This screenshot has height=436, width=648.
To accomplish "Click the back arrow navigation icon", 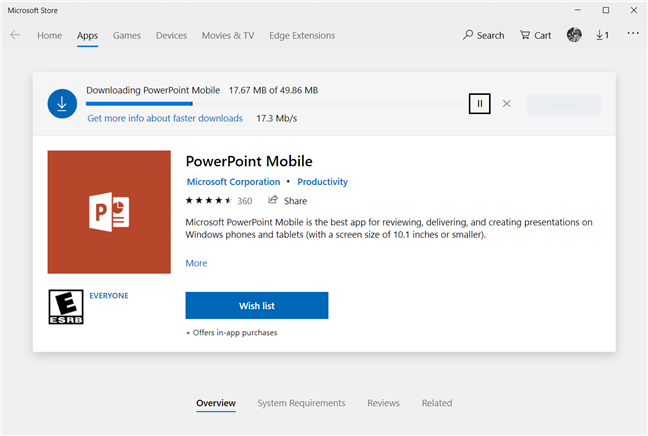I will (15, 35).
